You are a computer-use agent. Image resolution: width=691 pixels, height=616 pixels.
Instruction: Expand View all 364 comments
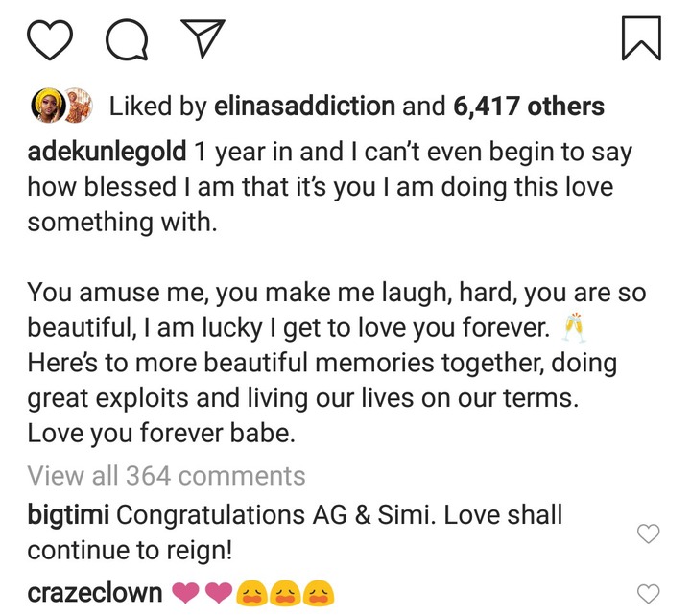pyautogui.click(x=166, y=475)
